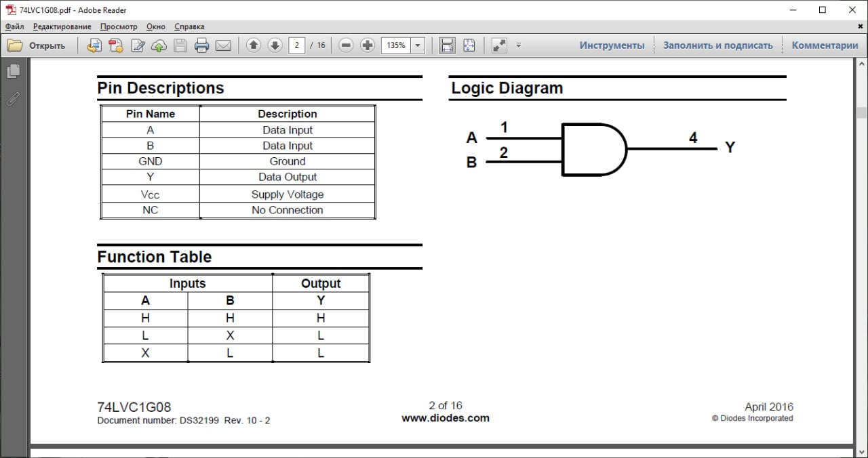Click the 'Inputs' header in Function Table

[x=188, y=284]
